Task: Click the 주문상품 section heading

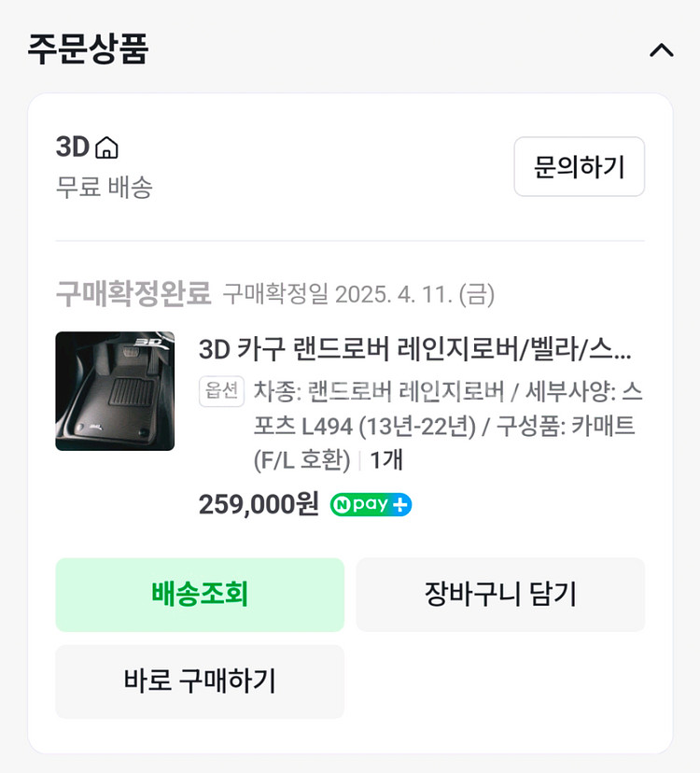Action: point(88,49)
